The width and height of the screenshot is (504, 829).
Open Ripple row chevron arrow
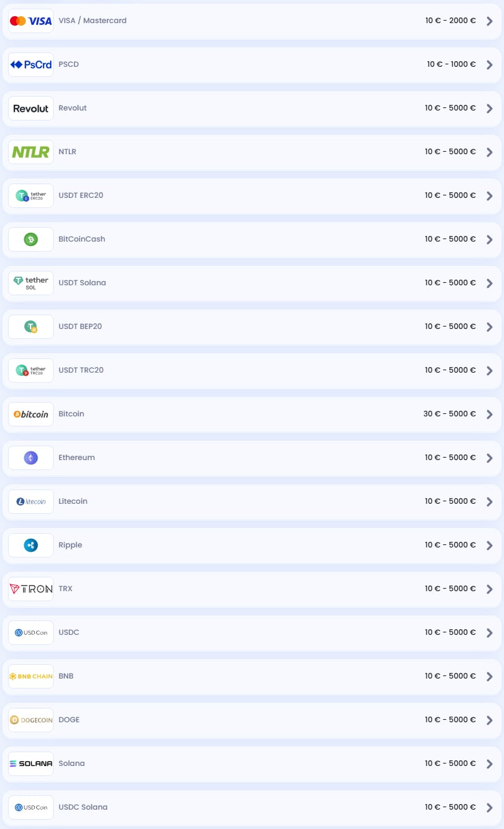coord(490,546)
